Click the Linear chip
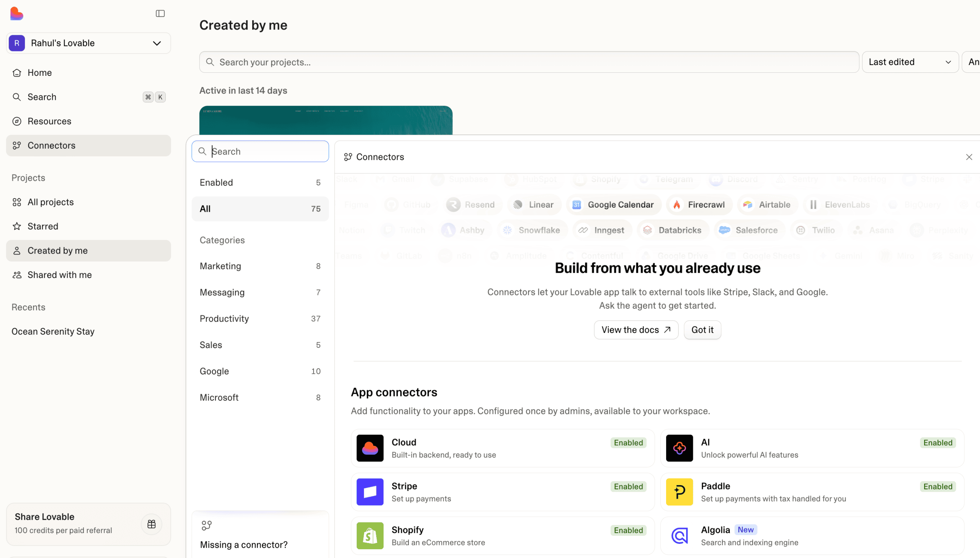The height and width of the screenshot is (558, 980). [534, 205]
